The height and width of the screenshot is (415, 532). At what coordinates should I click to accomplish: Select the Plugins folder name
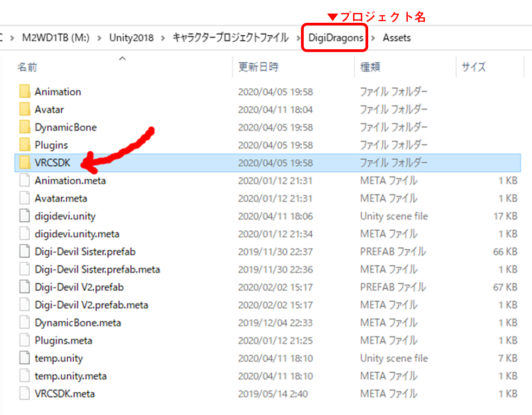click(x=51, y=145)
